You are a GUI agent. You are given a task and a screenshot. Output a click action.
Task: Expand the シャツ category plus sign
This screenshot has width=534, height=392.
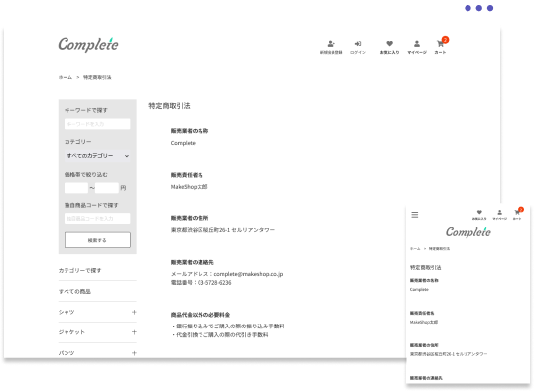tap(134, 312)
